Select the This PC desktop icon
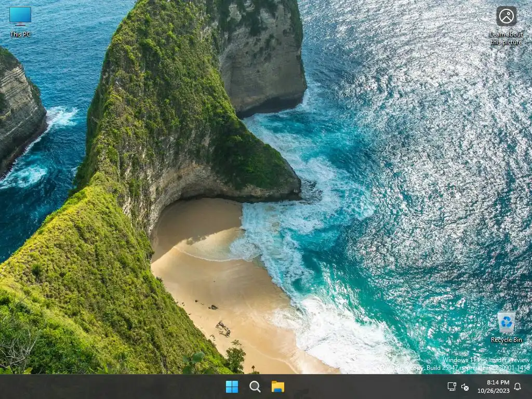532x399 pixels. (20, 21)
